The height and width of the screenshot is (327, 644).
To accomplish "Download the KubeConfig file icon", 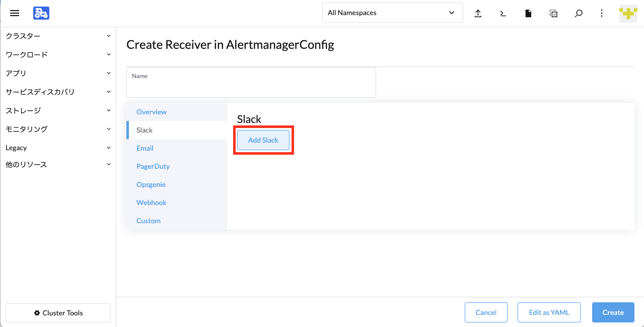I will coord(528,14).
